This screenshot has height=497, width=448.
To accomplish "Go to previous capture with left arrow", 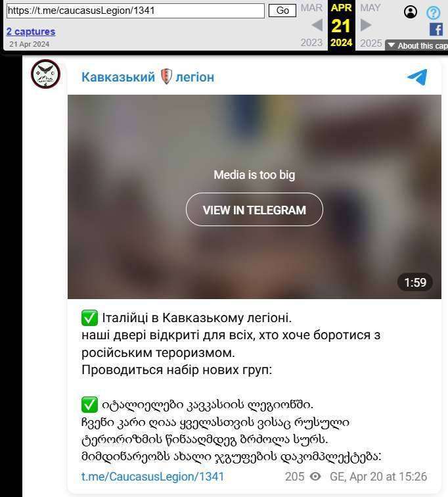I will [317, 25].
